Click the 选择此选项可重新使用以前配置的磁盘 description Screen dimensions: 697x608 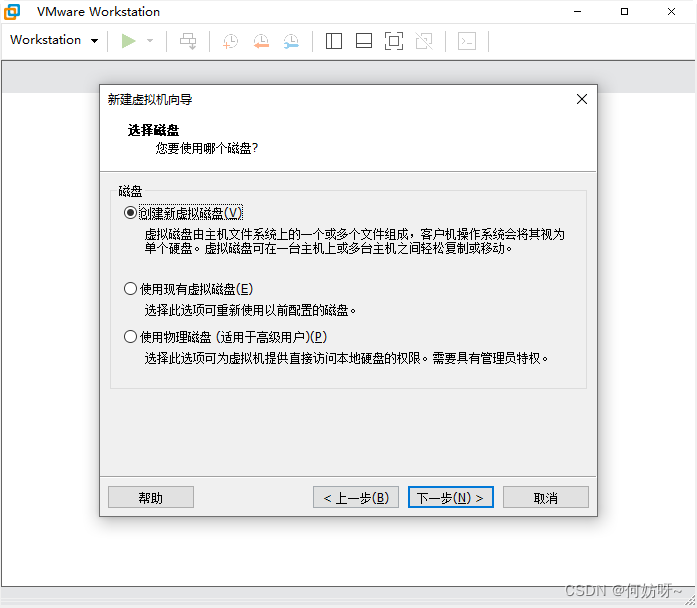click(250, 310)
